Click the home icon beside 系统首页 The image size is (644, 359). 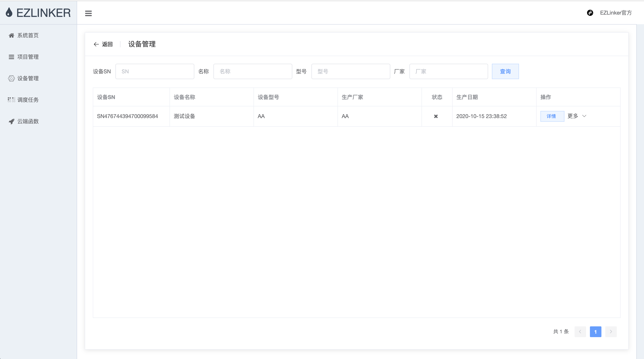(11, 36)
